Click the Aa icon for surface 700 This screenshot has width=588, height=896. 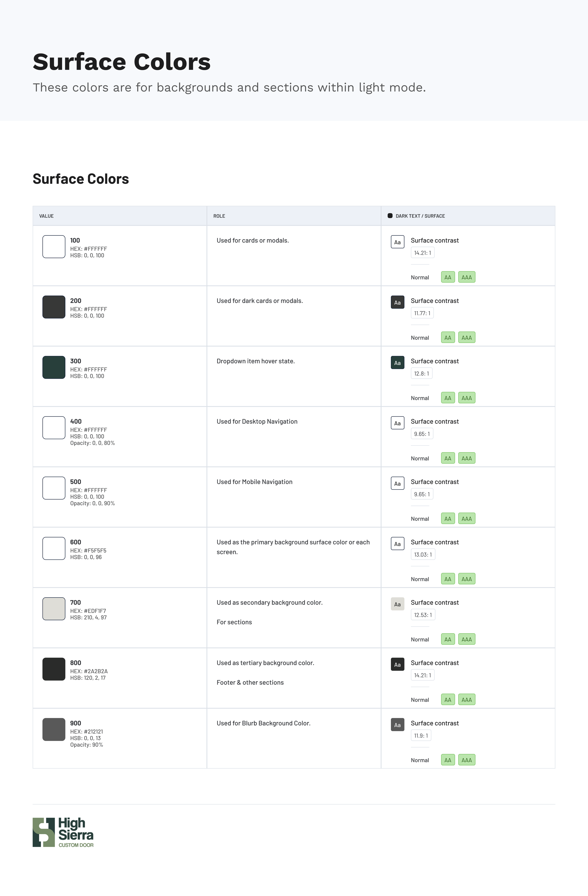397,604
